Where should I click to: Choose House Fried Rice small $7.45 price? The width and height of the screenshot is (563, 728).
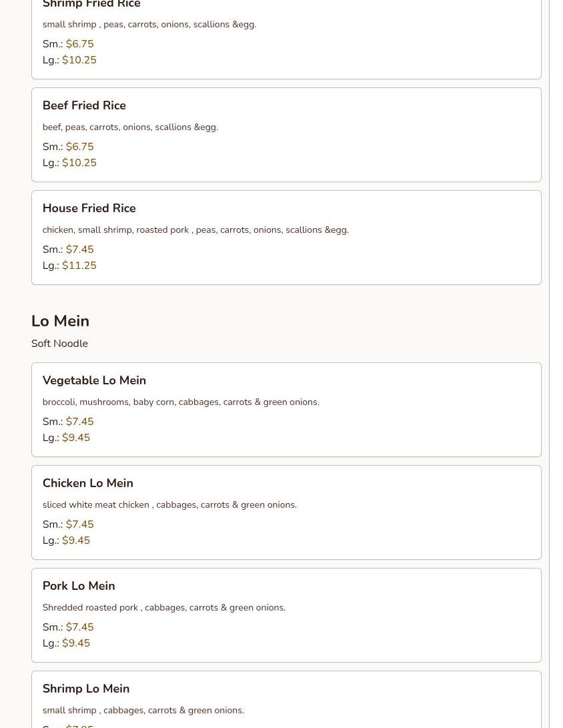click(79, 250)
